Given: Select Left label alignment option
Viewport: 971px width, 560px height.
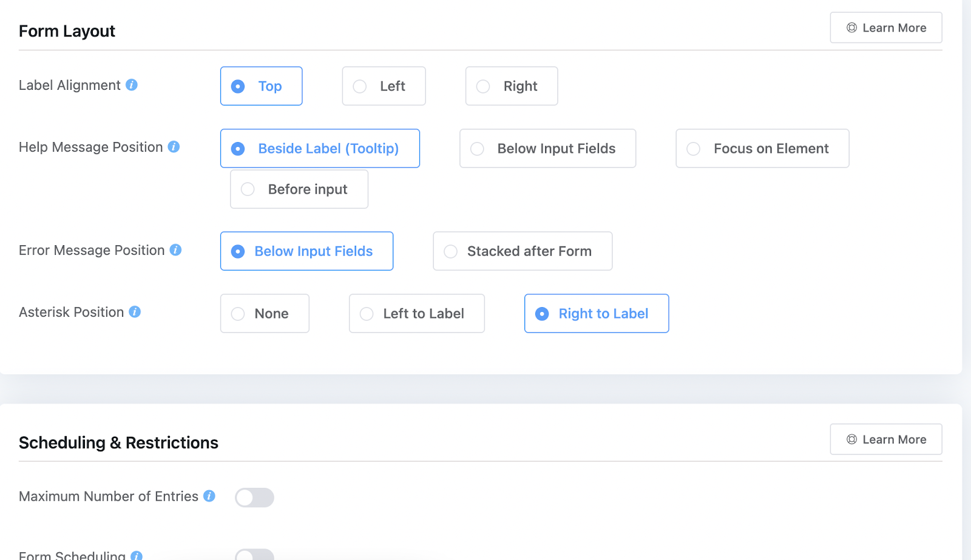Looking at the screenshot, I should pyautogui.click(x=384, y=86).
